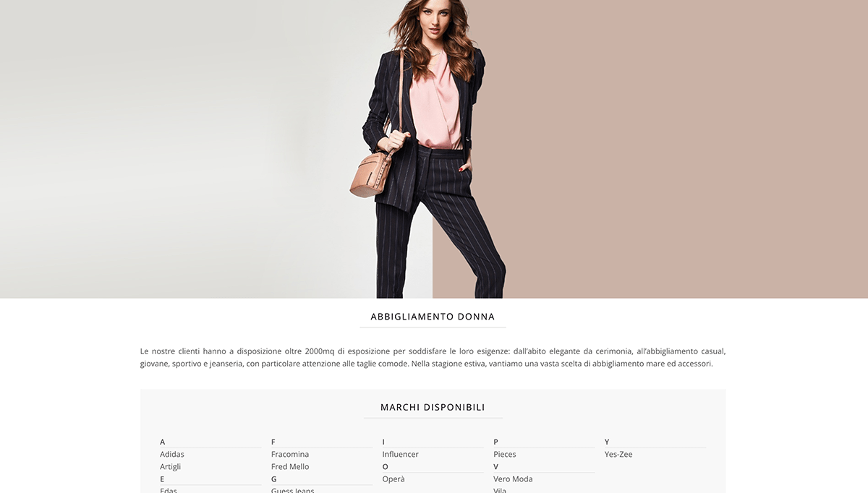Open the Influencer brand link
Viewport: 868px width, 493px height.
pos(401,454)
